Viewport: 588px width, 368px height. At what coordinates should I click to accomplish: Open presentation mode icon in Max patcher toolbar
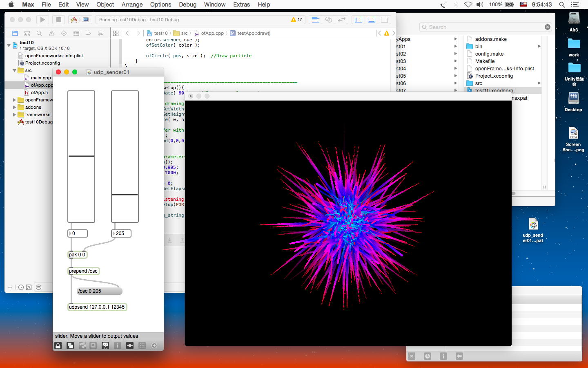pyautogui.click(x=105, y=346)
